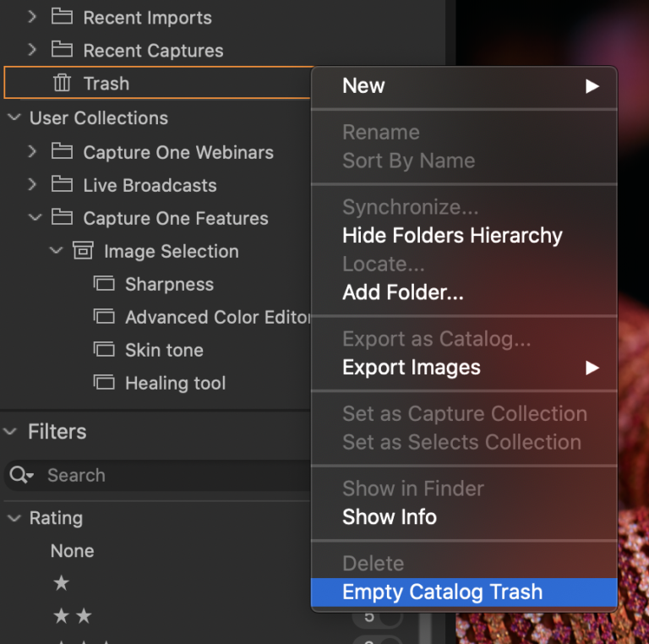Image resolution: width=649 pixels, height=644 pixels.
Task: Click the Trash bin icon
Action: (62, 83)
